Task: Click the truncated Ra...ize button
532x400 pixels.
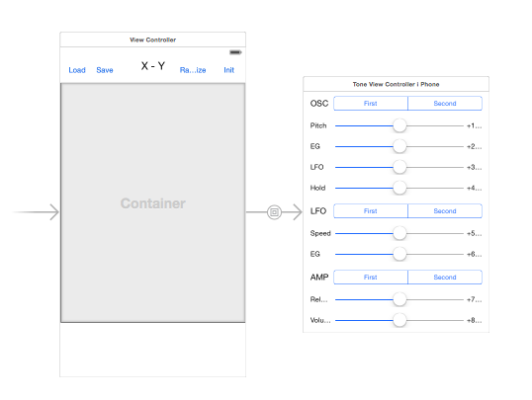Action: [x=193, y=70]
